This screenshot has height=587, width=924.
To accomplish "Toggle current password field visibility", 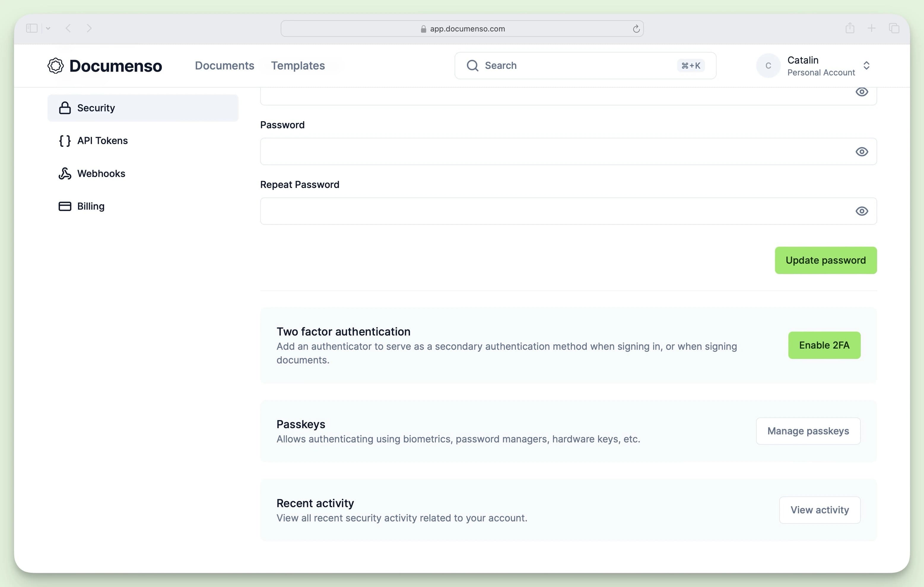I will point(862,92).
